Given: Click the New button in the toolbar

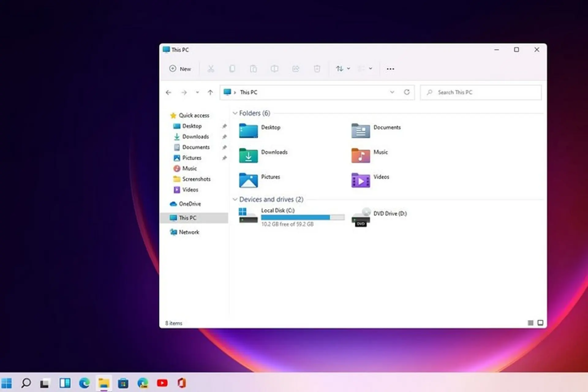Looking at the screenshot, I should coord(180,69).
